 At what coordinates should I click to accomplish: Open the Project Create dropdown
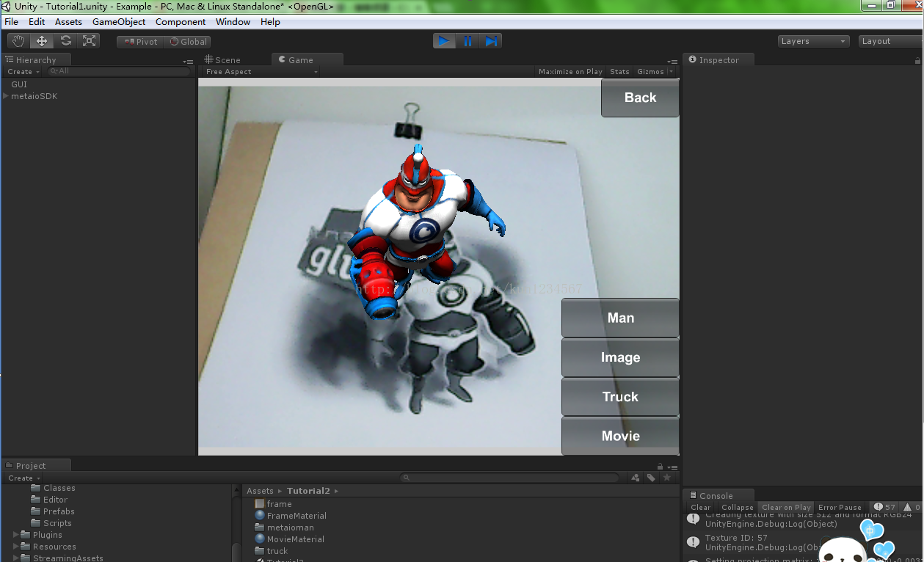point(24,478)
